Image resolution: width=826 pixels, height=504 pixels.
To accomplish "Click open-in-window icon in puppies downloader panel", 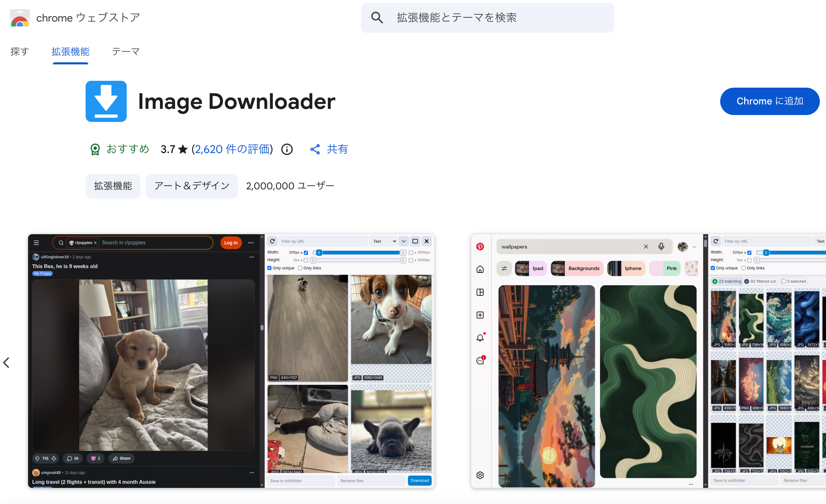I will (415, 241).
